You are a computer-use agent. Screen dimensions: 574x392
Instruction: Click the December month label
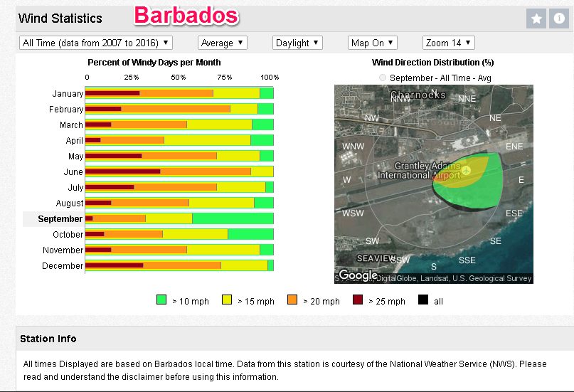tap(63, 266)
